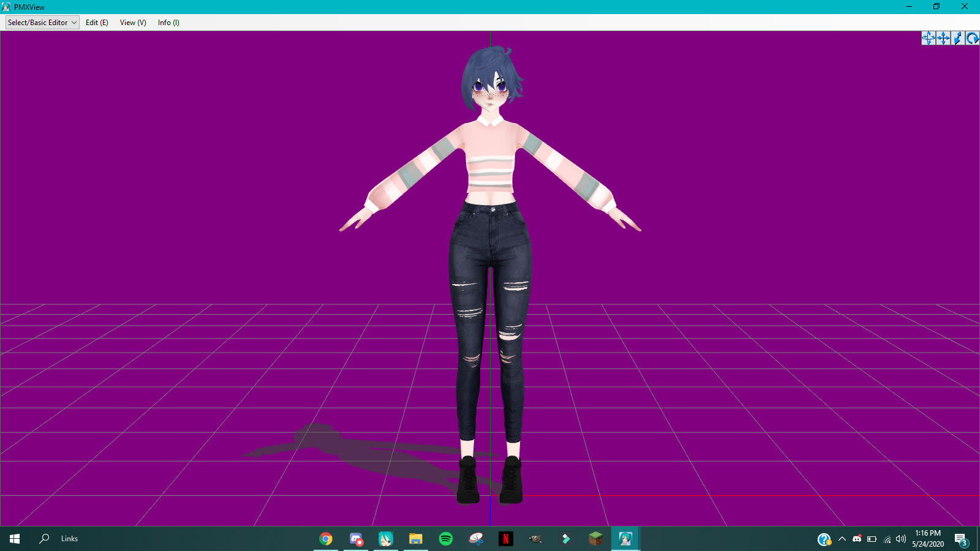Image resolution: width=980 pixels, height=551 pixels.
Task: Open the Select/Basic Editor dropdown
Action: 42,23
